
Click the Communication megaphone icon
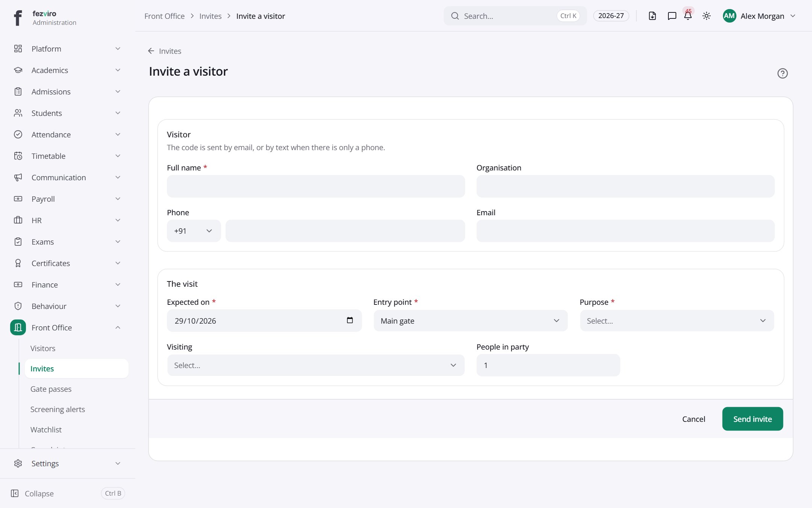click(18, 177)
